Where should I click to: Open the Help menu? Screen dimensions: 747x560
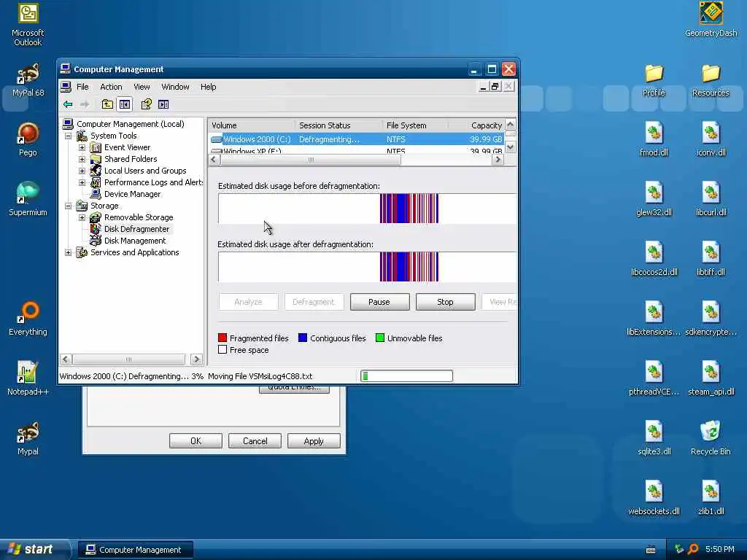click(x=208, y=87)
